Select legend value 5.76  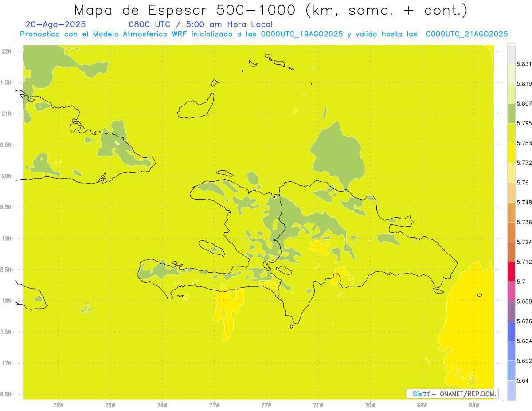tap(522, 183)
